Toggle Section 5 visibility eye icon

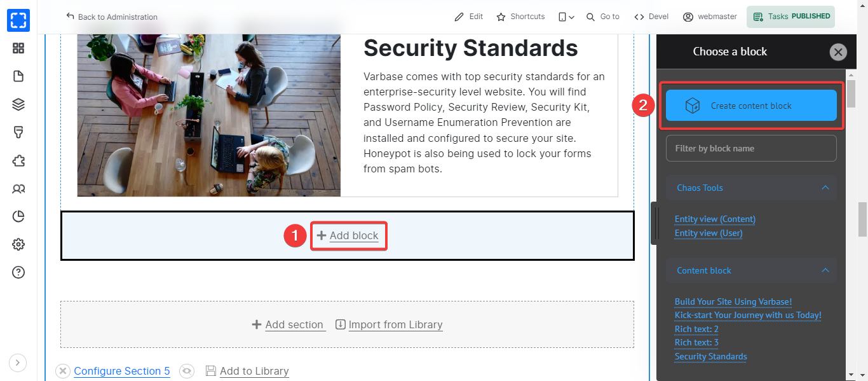186,371
